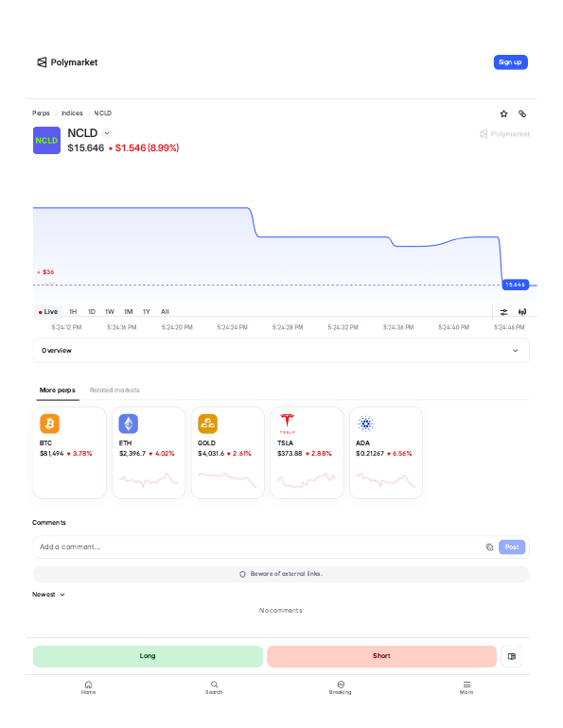Open TSLA mini price chart
The image size is (563, 728).
tap(307, 479)
